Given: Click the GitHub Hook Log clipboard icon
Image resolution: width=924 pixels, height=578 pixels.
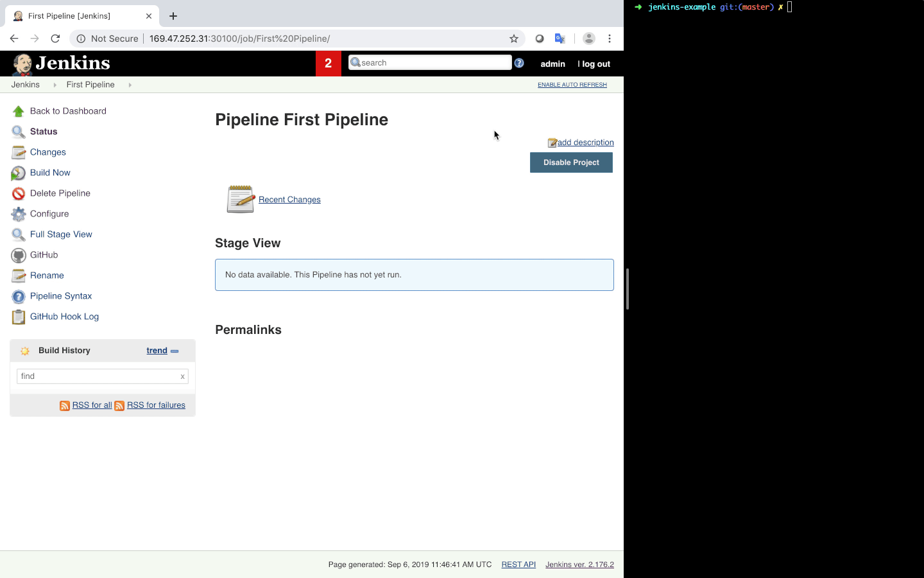Looking at the screenshot, I should point(19,317).
